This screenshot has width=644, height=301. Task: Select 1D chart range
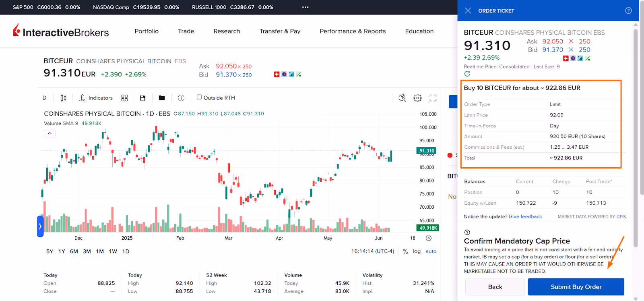click(126, 251)
